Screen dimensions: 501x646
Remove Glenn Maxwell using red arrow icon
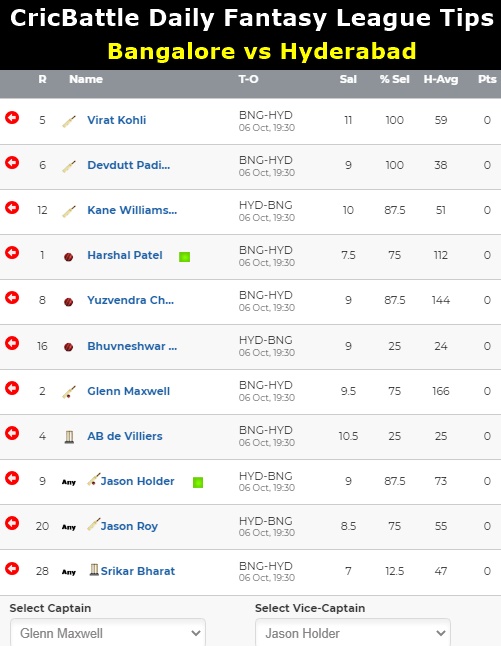coord(12,388)
